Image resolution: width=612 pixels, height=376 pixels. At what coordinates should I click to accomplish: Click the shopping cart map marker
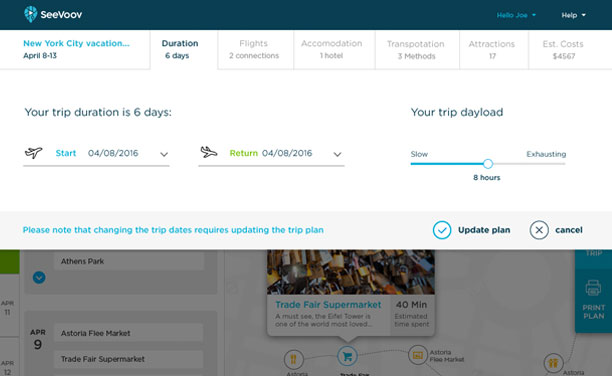pyautogui.click(x=347, y=356)
